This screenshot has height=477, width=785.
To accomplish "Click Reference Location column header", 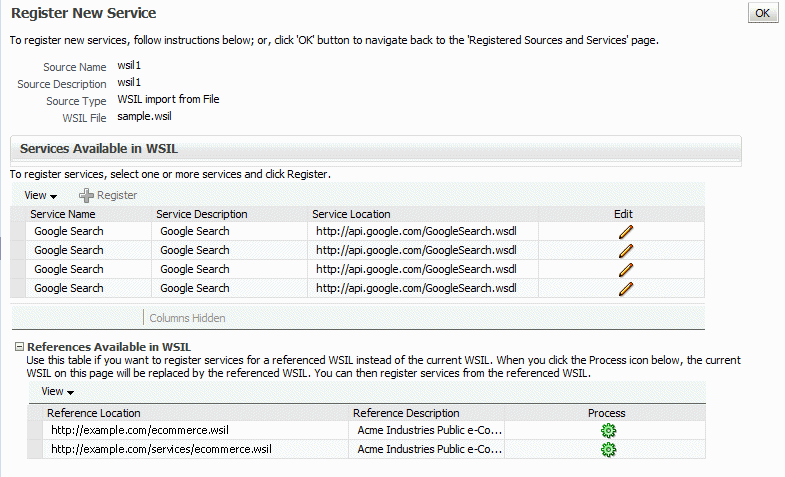I will pos(94,413).
